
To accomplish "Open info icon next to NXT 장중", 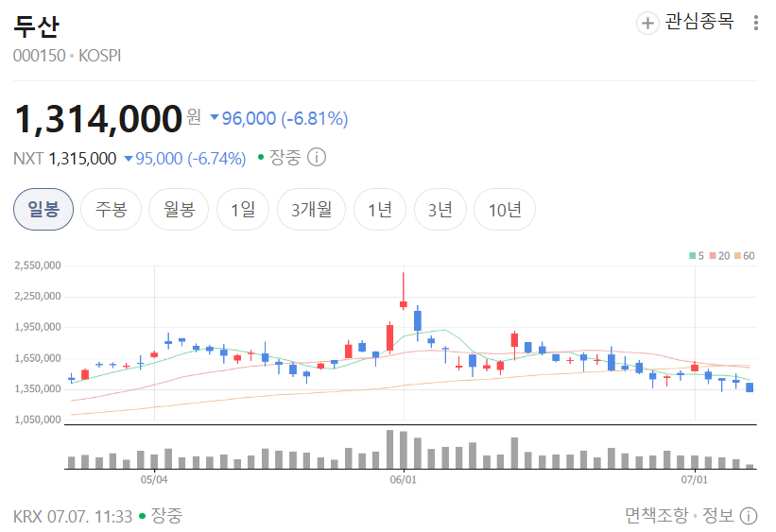I will pos(317,158).
